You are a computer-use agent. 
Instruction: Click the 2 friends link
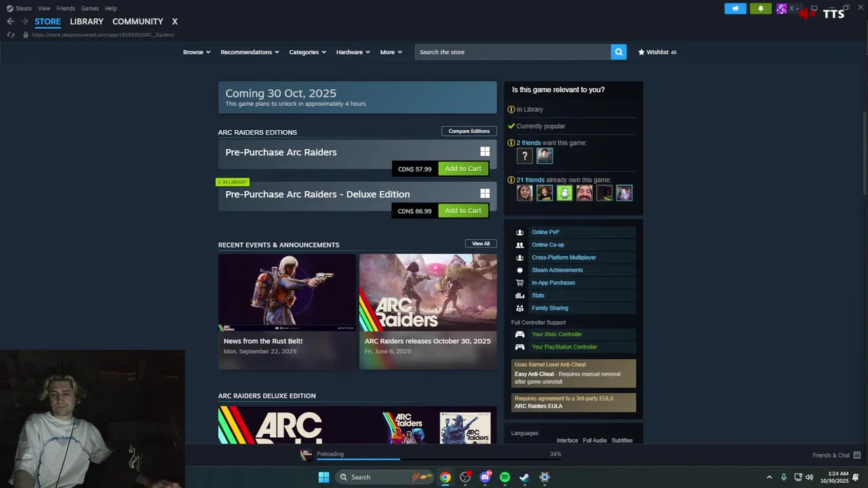click(x=528, y=143)
